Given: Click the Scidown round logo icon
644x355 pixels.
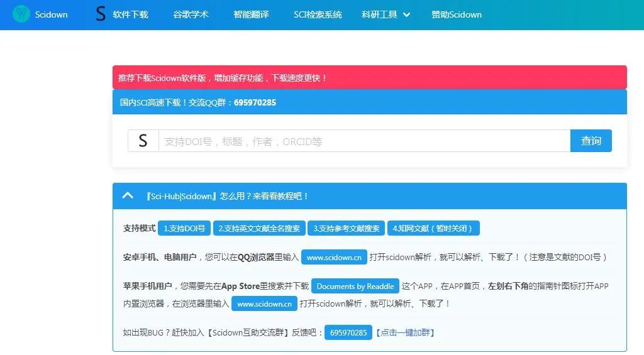Looking at the screenshot, I should point(21,14).
